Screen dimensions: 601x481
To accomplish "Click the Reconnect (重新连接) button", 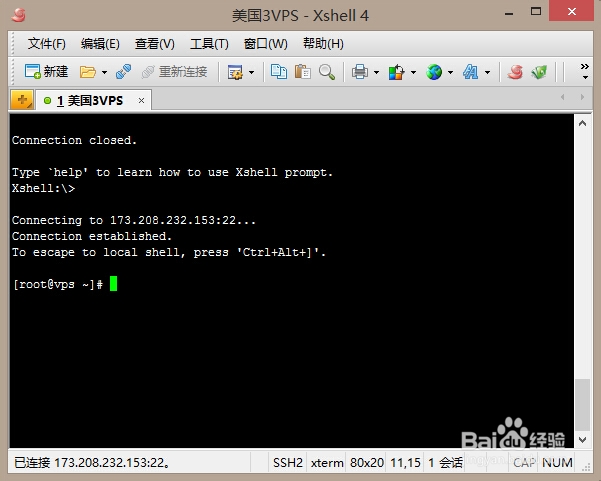I will coord(174,72).
